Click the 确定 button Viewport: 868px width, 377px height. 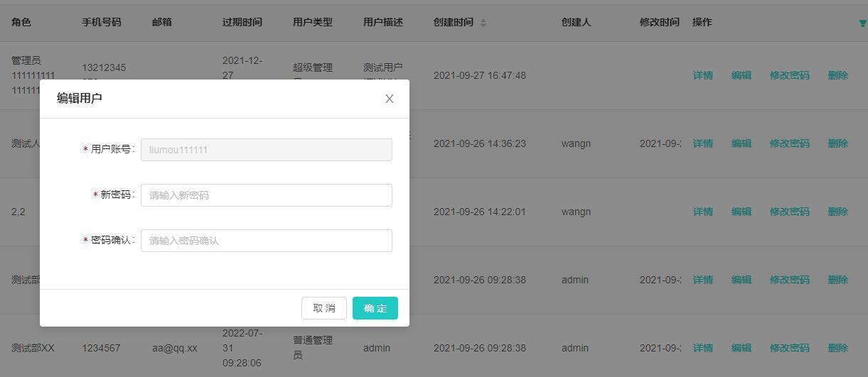coord(375,308)
